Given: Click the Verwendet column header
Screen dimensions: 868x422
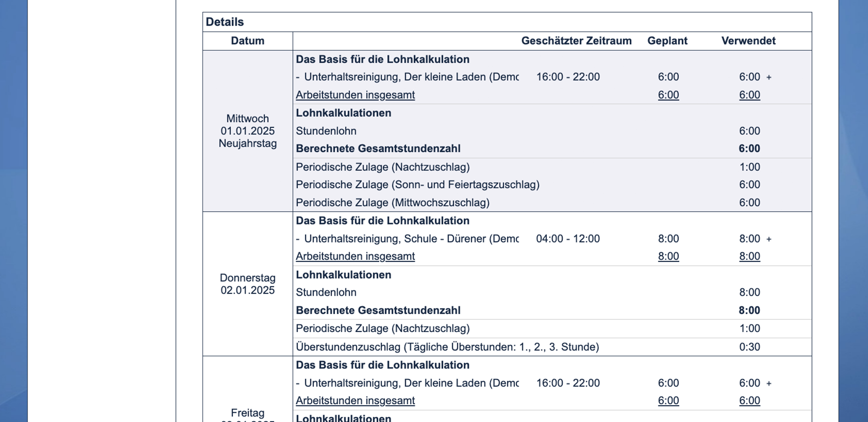Looking at the screenshot, I should [x=748, y=41].
